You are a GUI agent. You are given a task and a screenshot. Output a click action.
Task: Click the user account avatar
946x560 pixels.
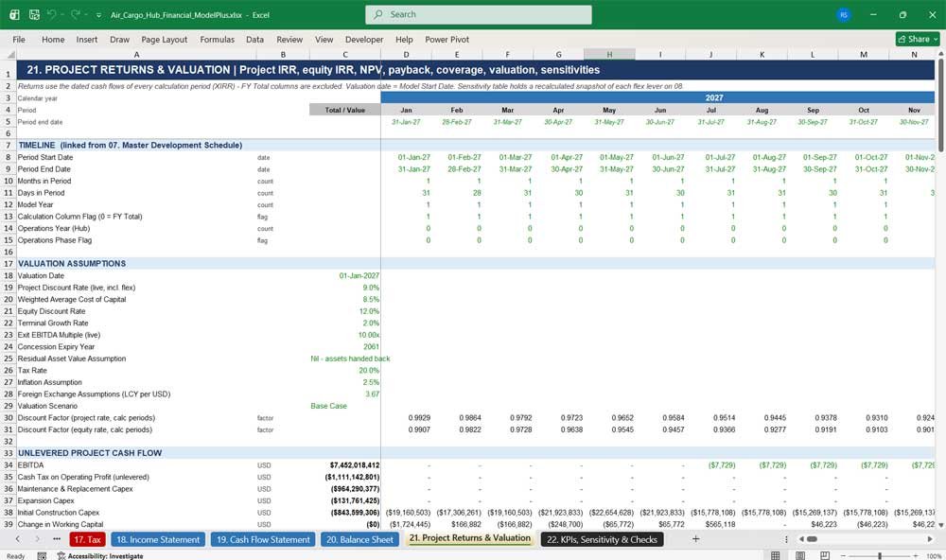(844, 14)
